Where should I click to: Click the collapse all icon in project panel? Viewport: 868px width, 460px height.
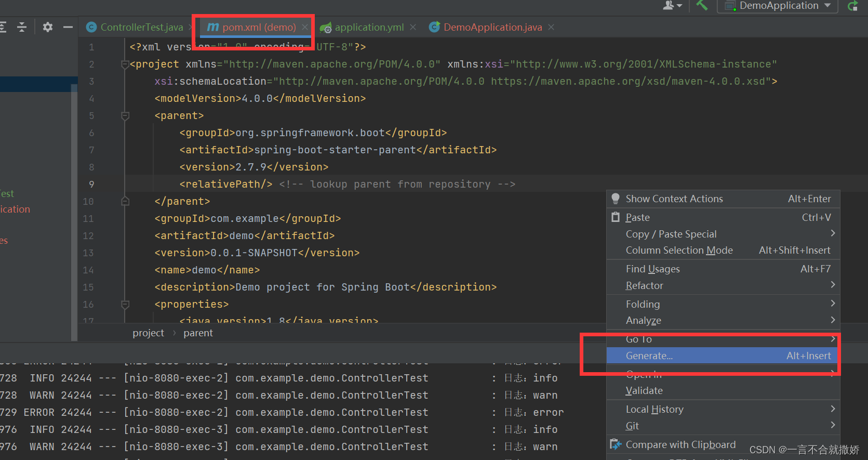click(22, 27)
